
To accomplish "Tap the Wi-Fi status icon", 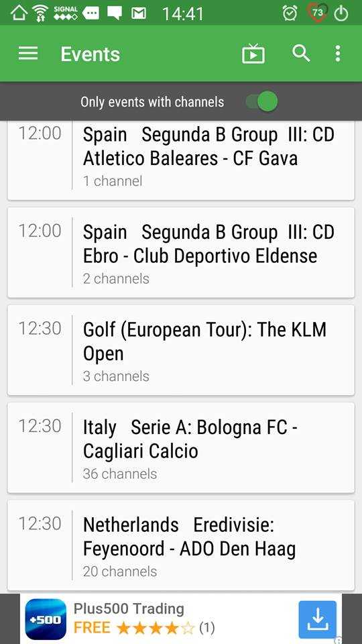I will 40,13.
